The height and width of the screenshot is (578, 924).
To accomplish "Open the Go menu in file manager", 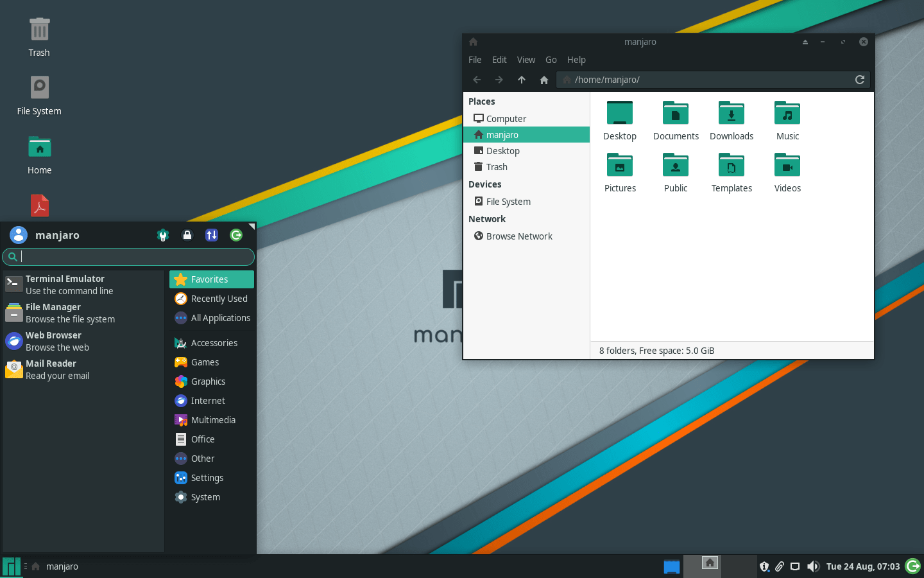I will pyautogui.click(x=551, y=60).
